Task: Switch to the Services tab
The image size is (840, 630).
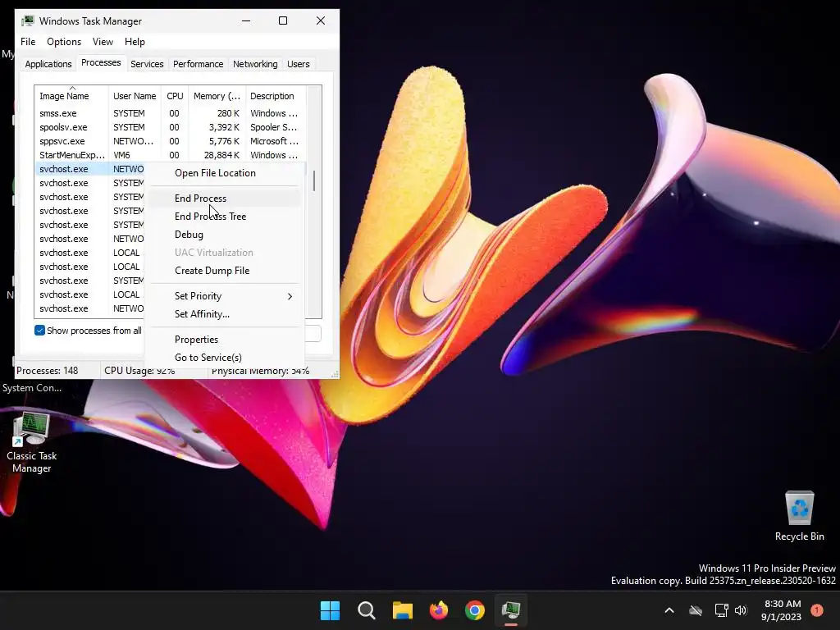Action: coord(147,64)
